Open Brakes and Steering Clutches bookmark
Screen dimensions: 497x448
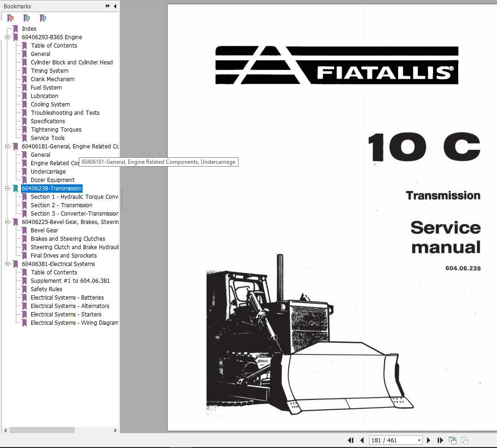[68, 239]
